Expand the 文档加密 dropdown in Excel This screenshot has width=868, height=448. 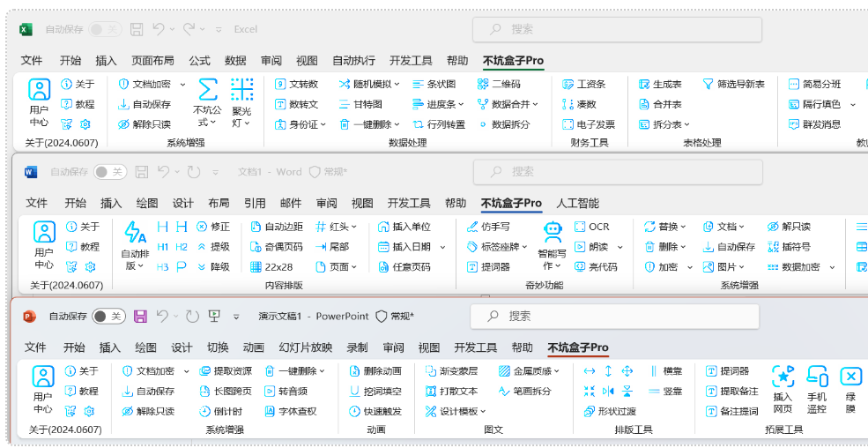(183, 84)
